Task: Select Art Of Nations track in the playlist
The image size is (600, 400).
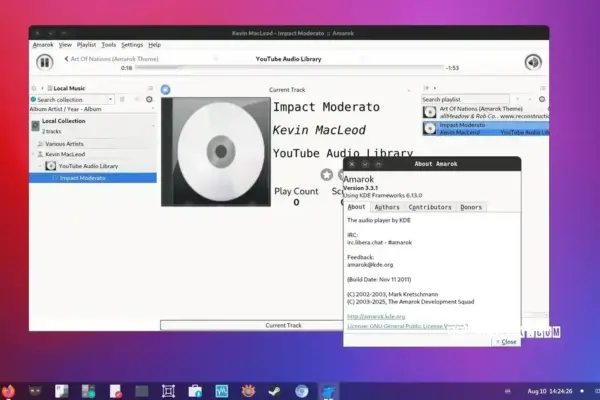Action: pyautogui.click(x=485, y=113)
